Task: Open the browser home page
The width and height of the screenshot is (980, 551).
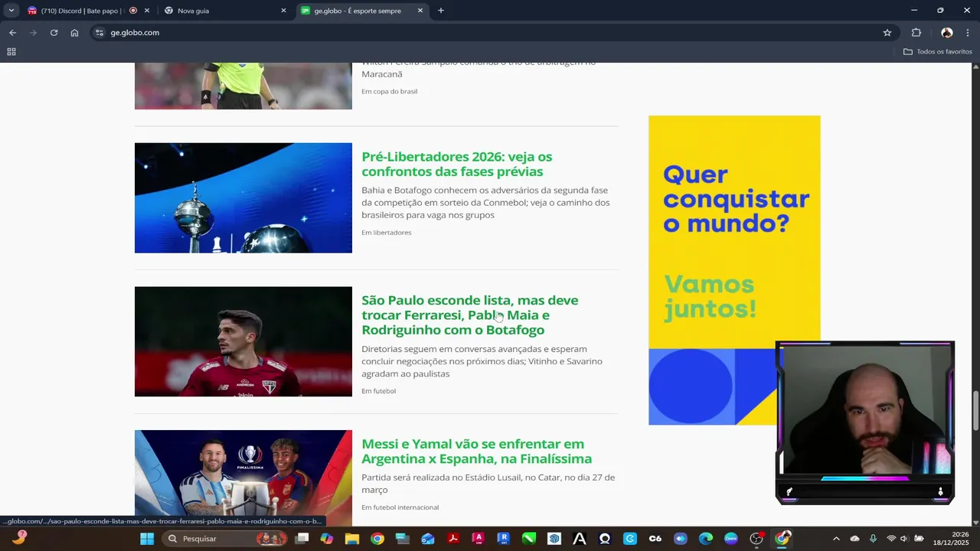Action: 74,33
